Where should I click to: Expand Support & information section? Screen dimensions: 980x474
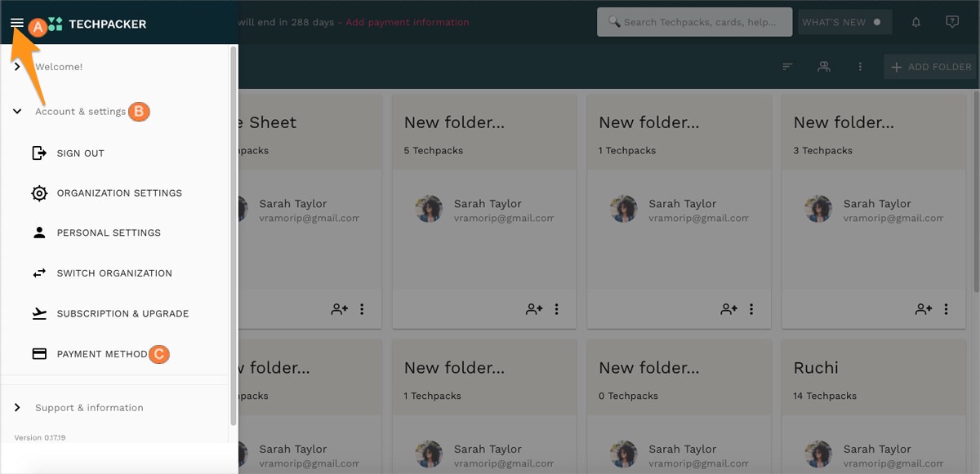click(x=88, y=408)
